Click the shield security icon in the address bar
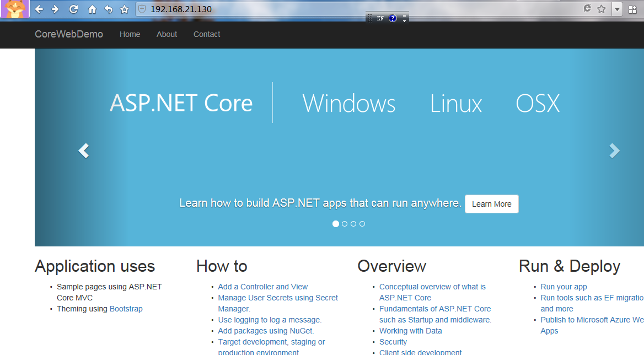Image resolution: width=644 pixels, height=355 pixels. 142,9
